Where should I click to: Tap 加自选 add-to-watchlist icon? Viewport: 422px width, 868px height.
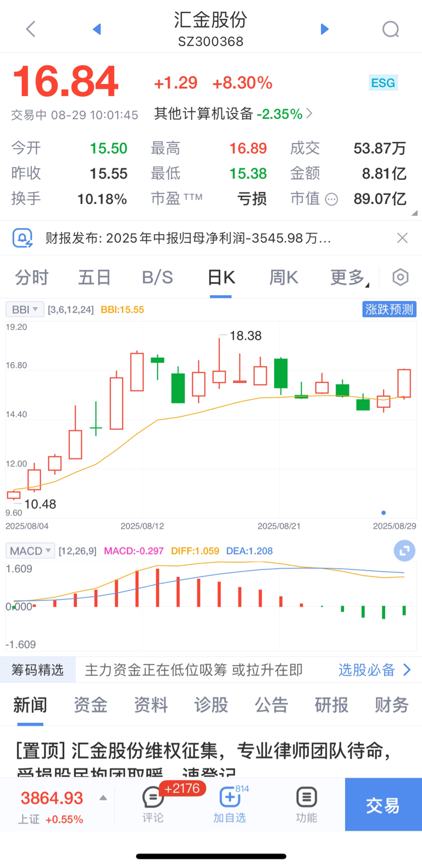point(229,797)
